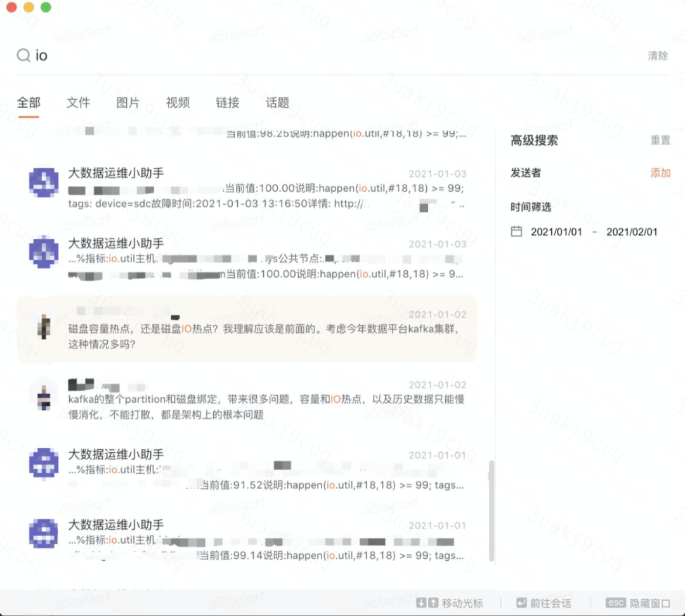Open message with 当前值:99.14说明
This screenshot has height=616, width=685.
247,541
